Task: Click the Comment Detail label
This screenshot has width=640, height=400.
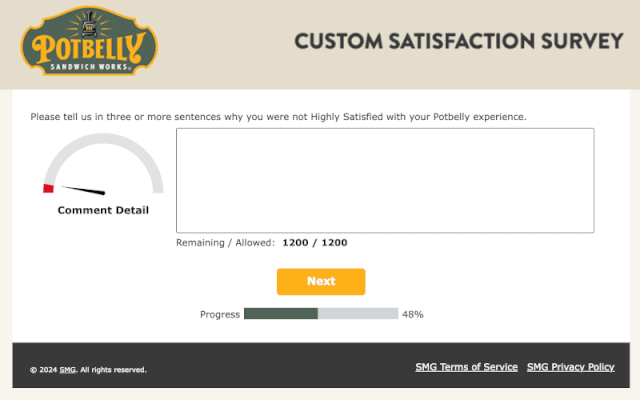Action: coord(103,210)
